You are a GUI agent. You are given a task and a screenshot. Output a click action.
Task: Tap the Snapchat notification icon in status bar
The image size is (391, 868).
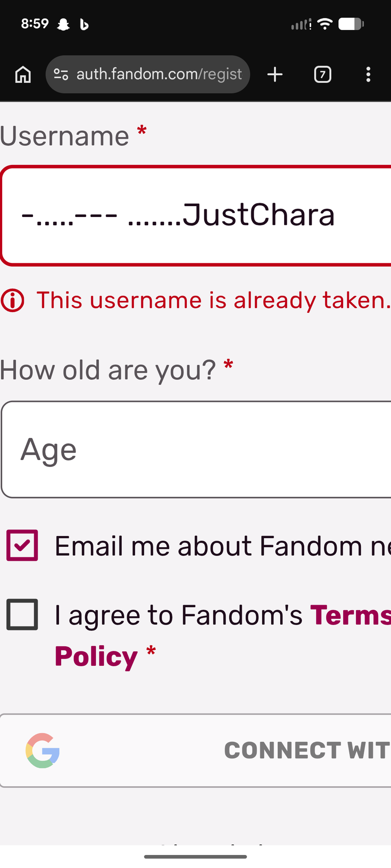(x=63, y=24)
